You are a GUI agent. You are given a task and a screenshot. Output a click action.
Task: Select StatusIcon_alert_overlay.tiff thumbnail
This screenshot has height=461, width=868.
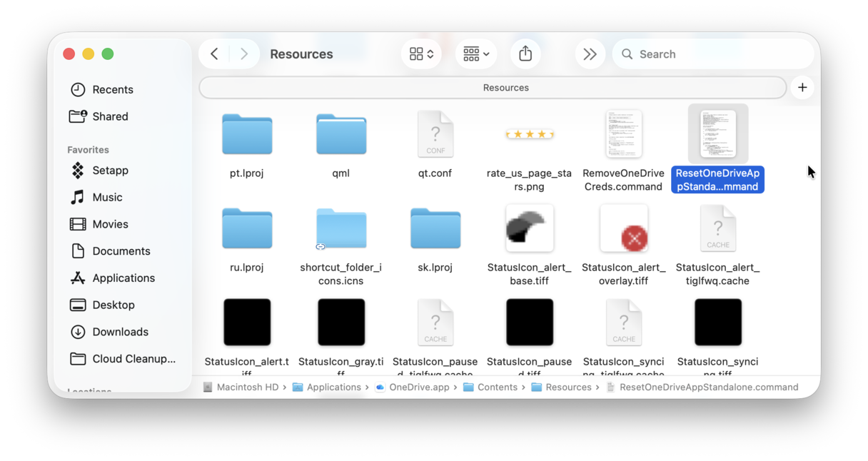pos(624,228)
